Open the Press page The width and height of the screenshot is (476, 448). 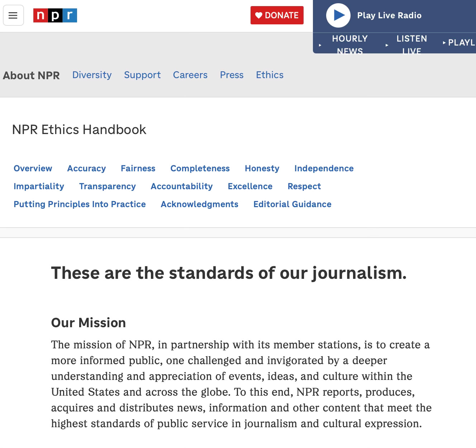point(232,75)
